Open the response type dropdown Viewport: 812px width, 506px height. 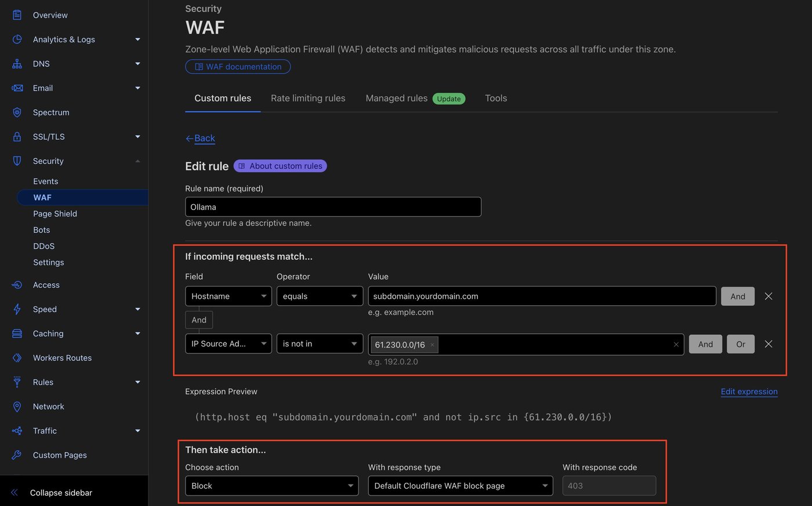[x=461, y=486]
